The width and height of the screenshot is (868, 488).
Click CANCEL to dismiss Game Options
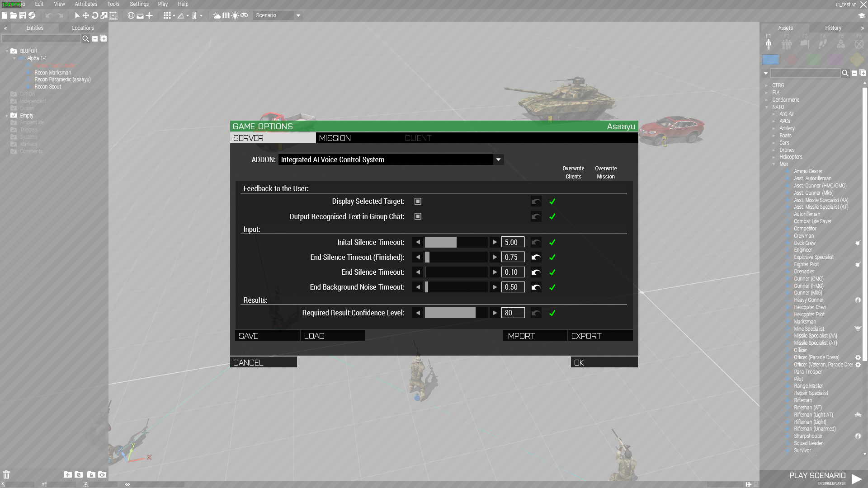click(x=264, y=362)
